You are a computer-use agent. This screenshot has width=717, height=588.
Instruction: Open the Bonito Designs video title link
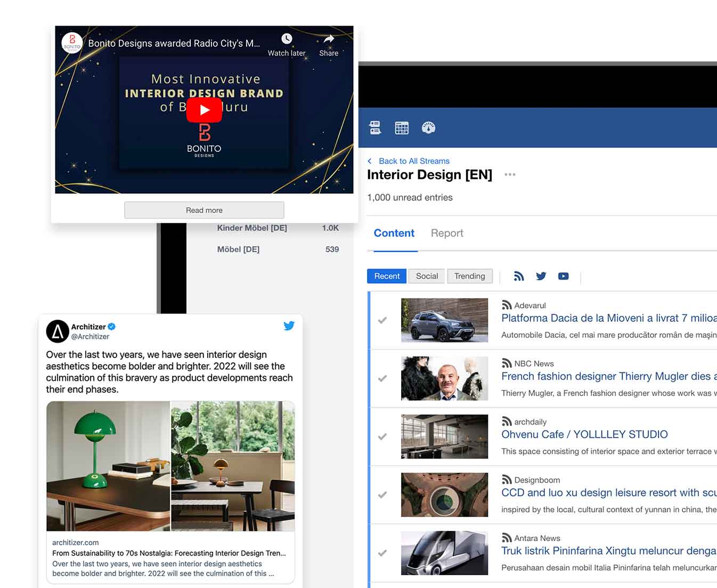click(174, 43)
